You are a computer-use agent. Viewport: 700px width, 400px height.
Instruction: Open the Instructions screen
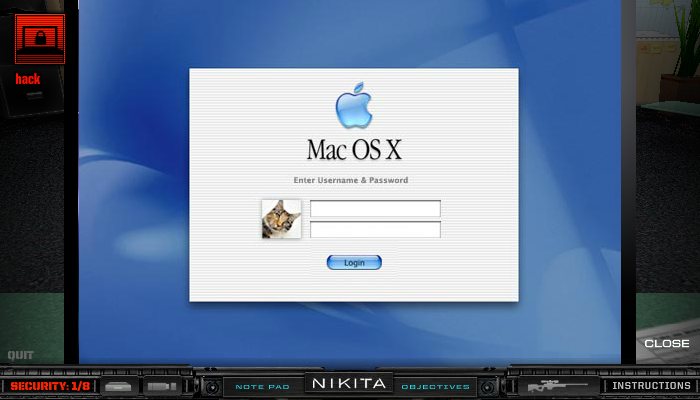pos(651,386)
